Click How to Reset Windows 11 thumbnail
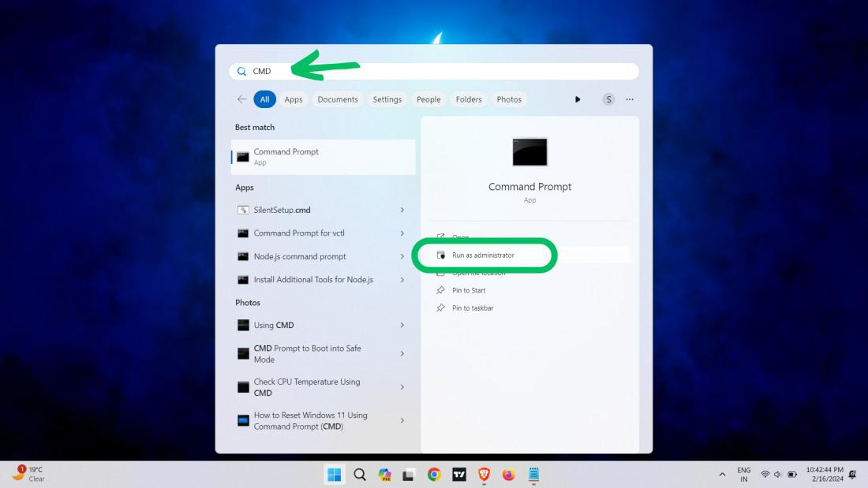The width and height of the screenshot is (868, 488). pyautogui.click(x=243, y=420)
